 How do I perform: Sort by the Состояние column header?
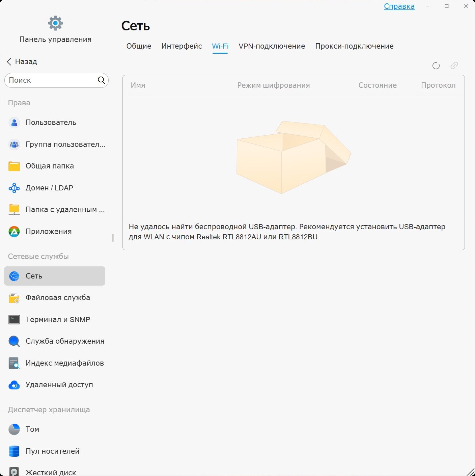[x=377, y=85]
